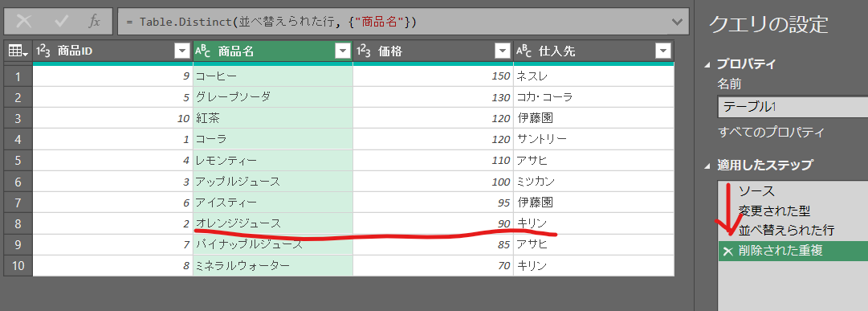Delete the 削除された重複 step via X icon
The height and width of the screenshot is (311, 868).
pos(728,251)
